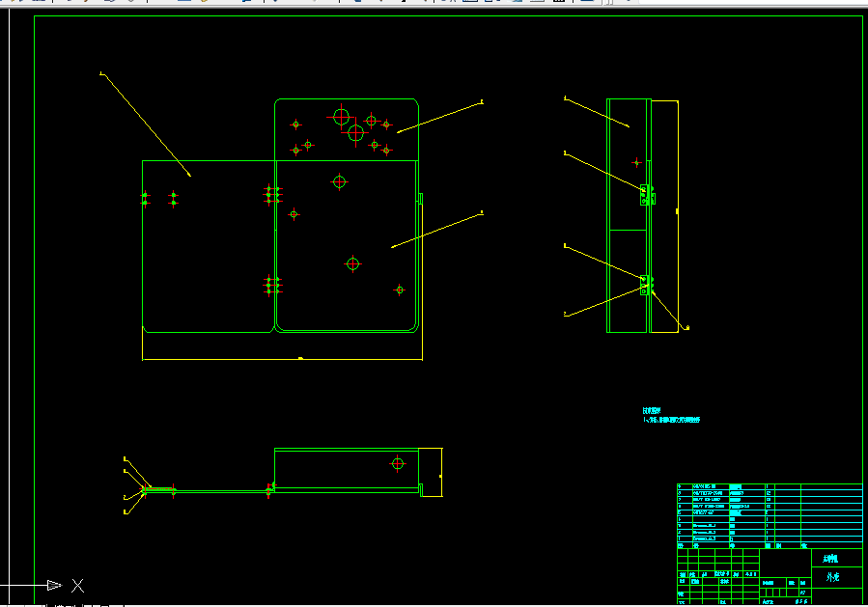Select the yellow vertical dimension on the side view
The height and width of the screenshot is (607, 868).
click(x=678, y=216)
